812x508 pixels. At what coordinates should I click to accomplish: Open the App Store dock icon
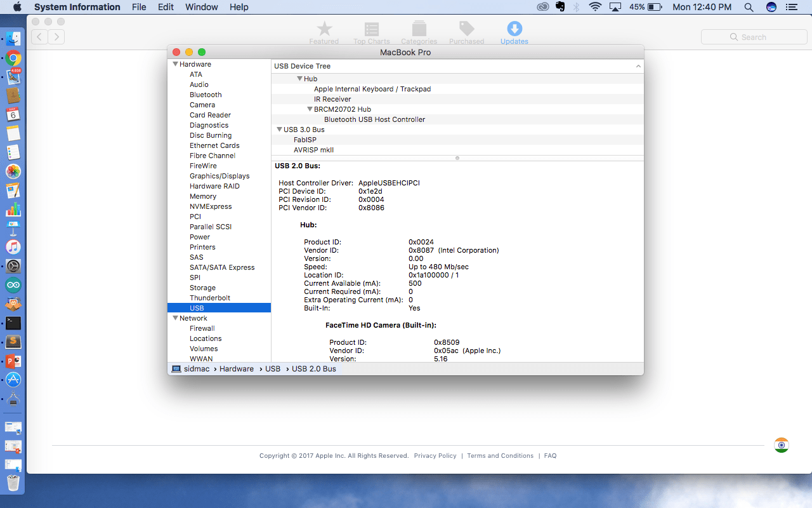click(13, 380)
